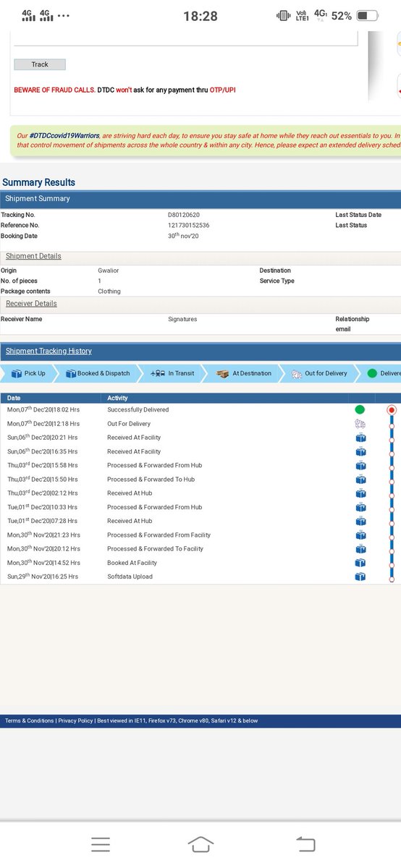Open the Terms & Conditions link
Viewport: 401px width, 868px height.
point(30,720)
